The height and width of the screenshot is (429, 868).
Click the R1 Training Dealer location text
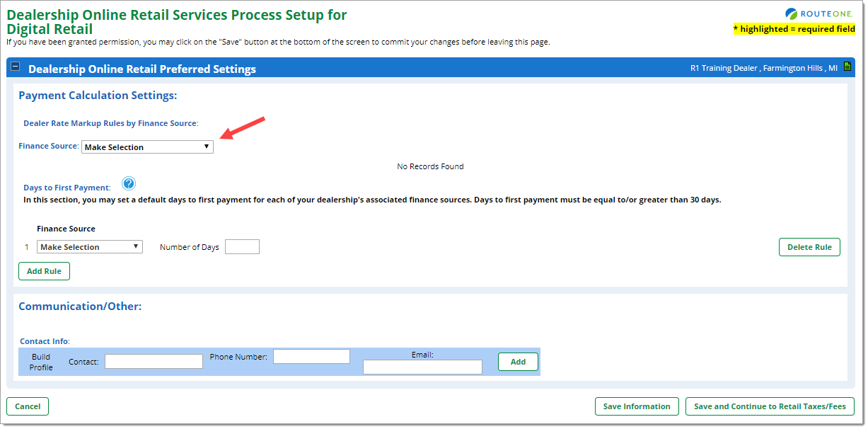pyautogui.click(x=763, y=69)
